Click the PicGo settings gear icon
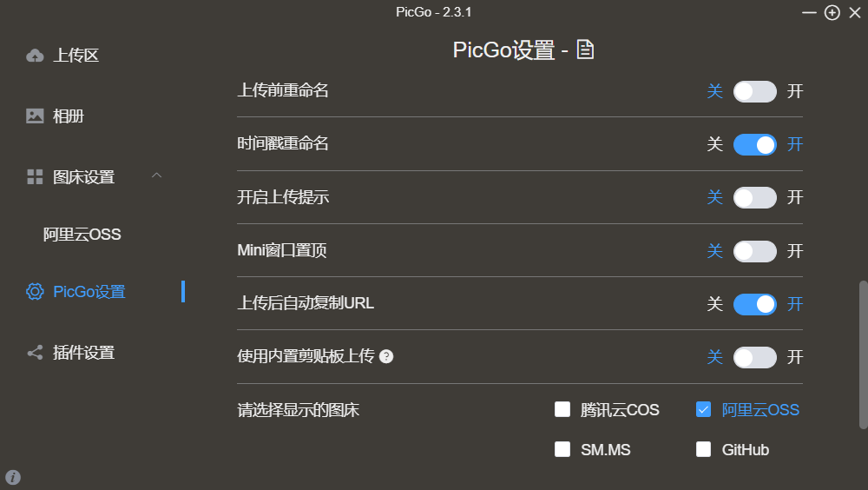This screenshot has height=490, width=868. pos(35,292)
